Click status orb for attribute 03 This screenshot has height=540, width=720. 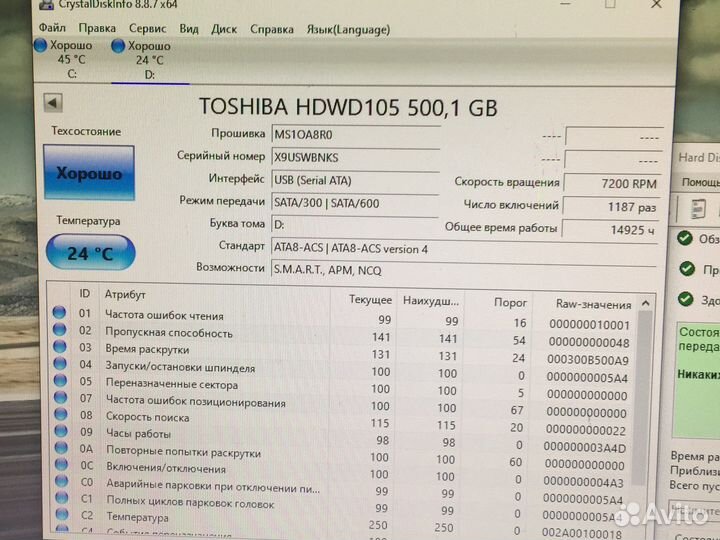(x=60, y=346)
